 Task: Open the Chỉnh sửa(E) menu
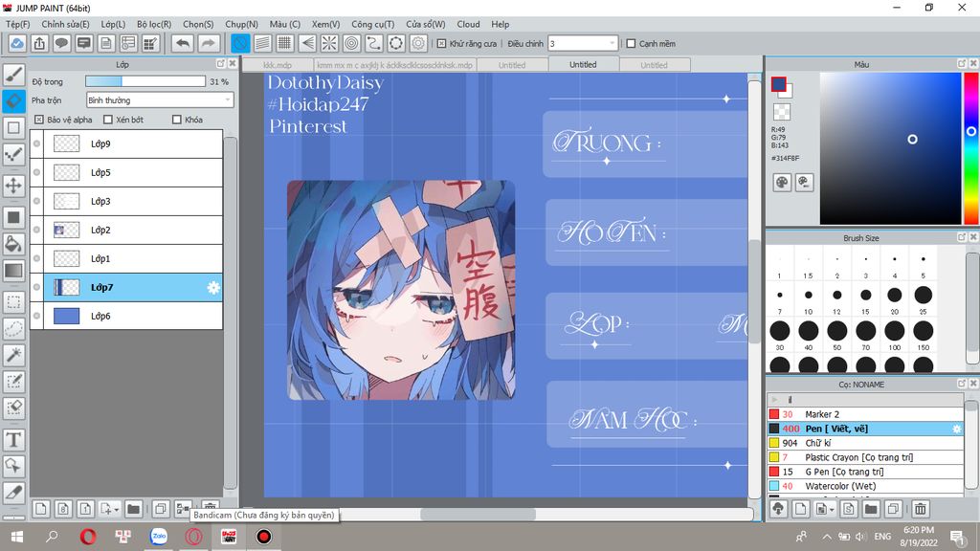point(66,24)
